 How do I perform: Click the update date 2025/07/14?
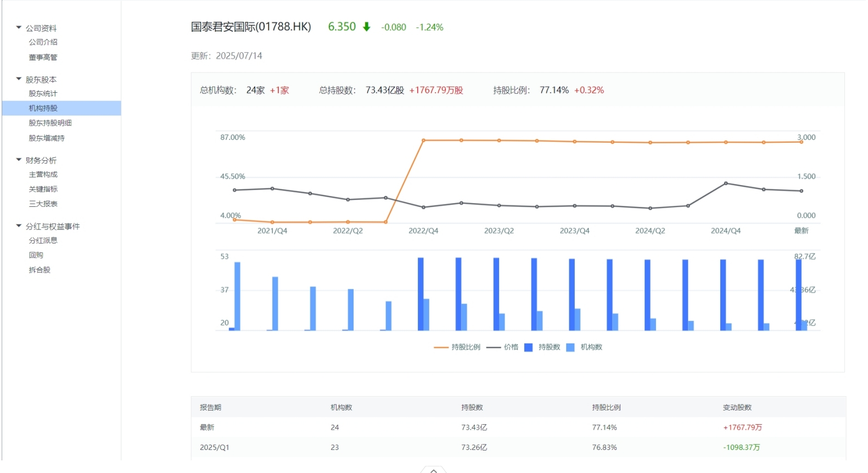tap(239, 56)
